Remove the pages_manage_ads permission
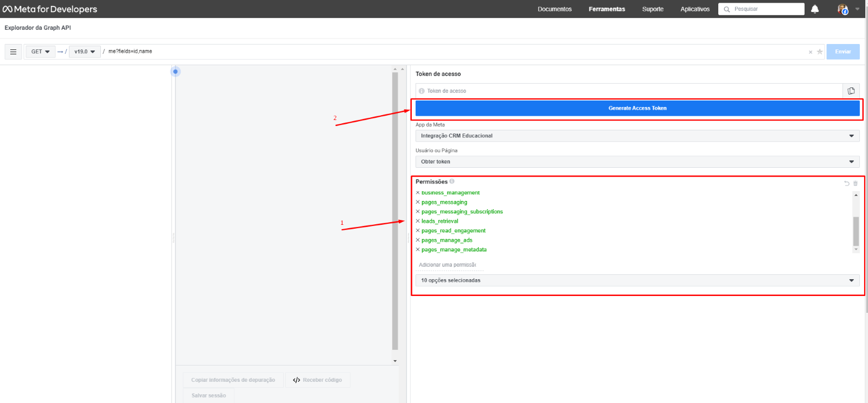Viewport: 868px width, 403px height. tap(418, 240)
